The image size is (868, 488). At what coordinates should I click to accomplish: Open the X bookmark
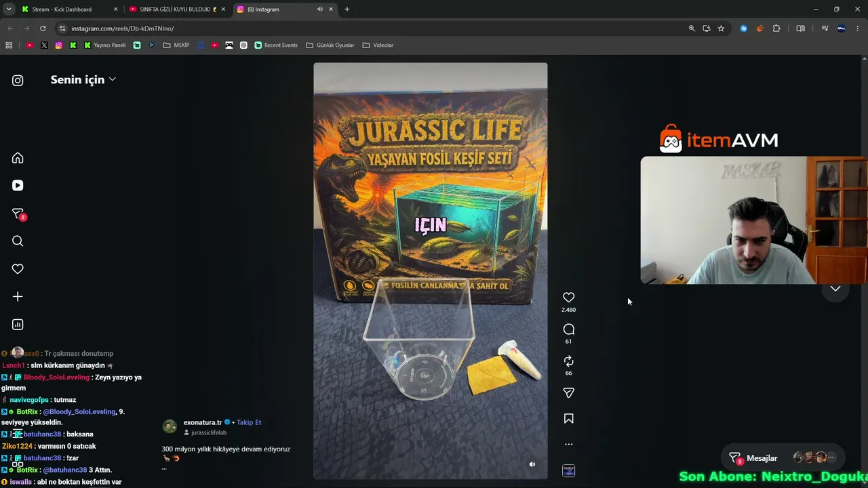(44, 45)
